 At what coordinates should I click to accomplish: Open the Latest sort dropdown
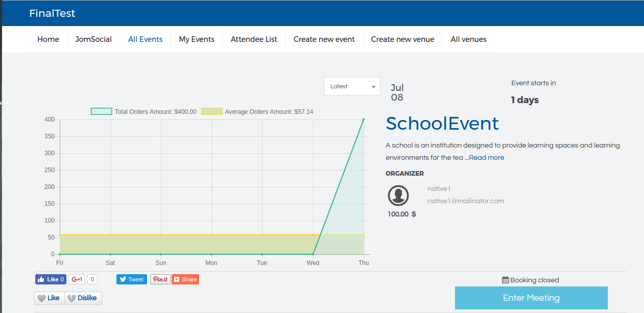point(352,86)
